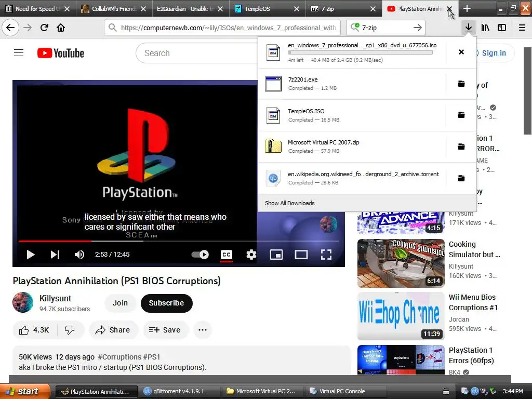The height and width of the screenshot is (399, 532).
Task: Switch to the miniplayer
Action: coord(276,255)
